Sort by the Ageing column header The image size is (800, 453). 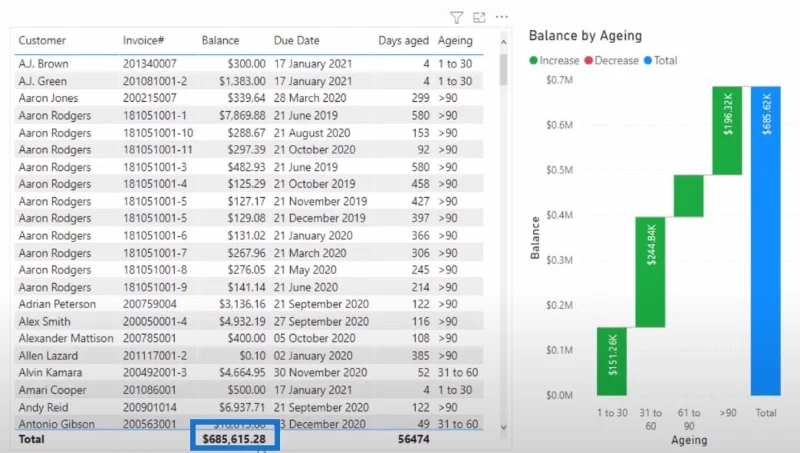455,40
